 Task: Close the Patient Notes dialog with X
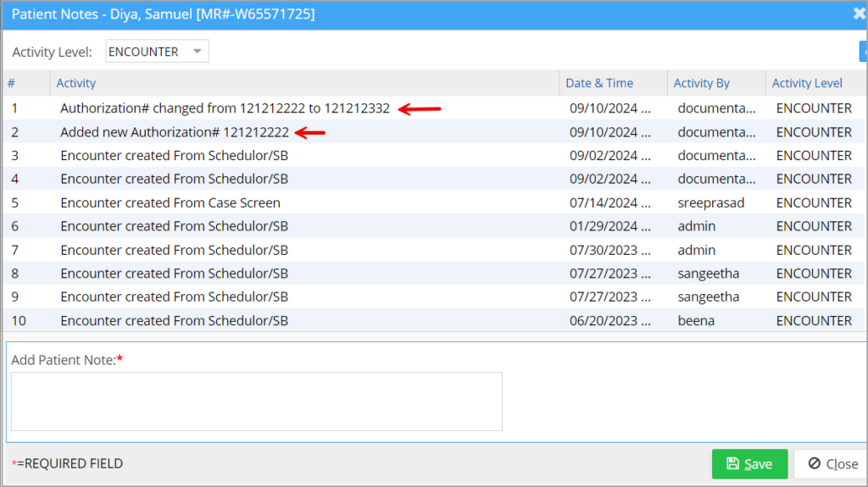pos(859,14)
